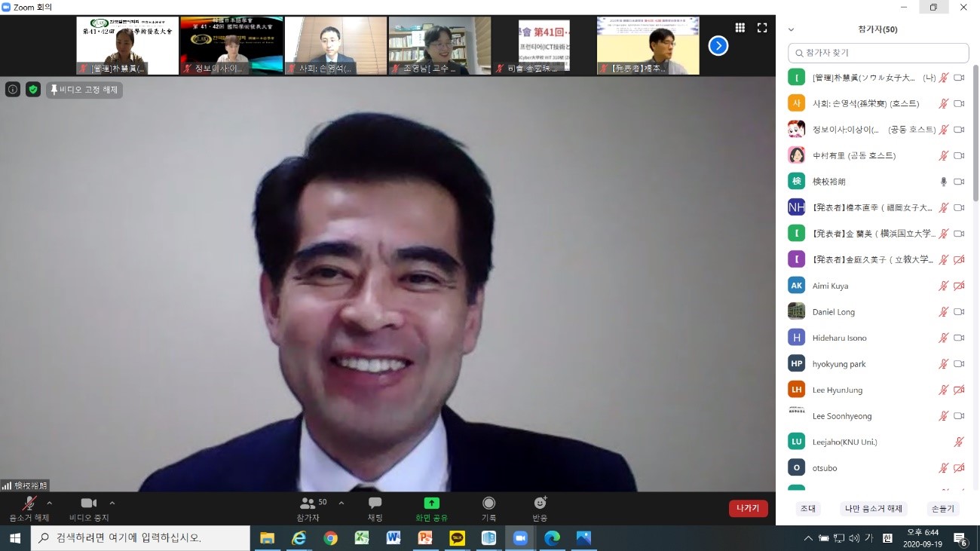This screenshot has height=551, width=980.
Task: Click the 화면 공유 share screen icon
Action: coord(431,507)
